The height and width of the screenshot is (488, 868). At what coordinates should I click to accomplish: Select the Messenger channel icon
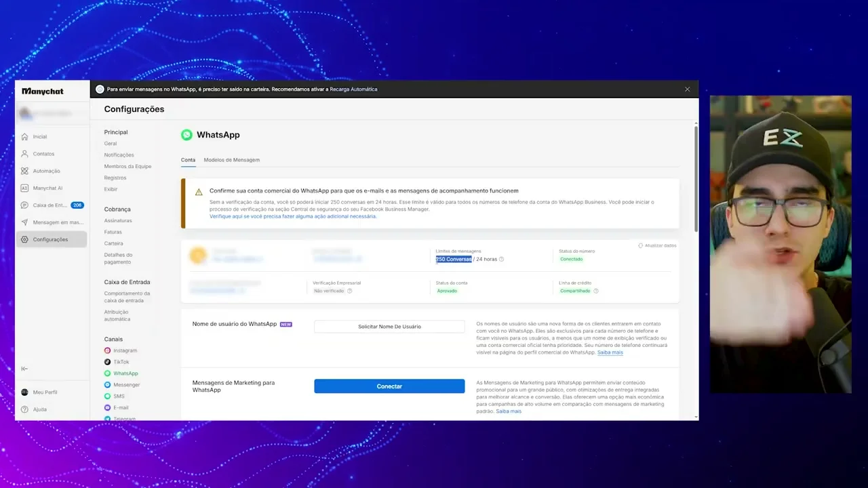tap(107, 385)
